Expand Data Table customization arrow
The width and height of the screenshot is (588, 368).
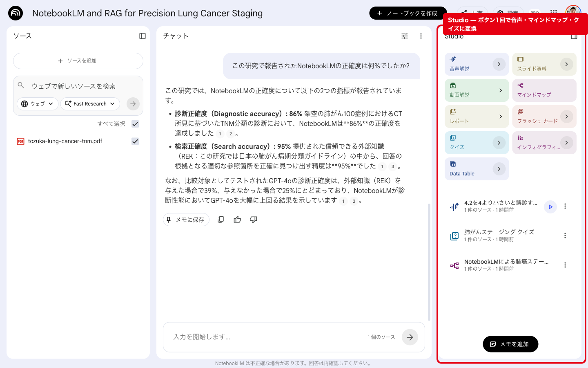click(499, 169)
